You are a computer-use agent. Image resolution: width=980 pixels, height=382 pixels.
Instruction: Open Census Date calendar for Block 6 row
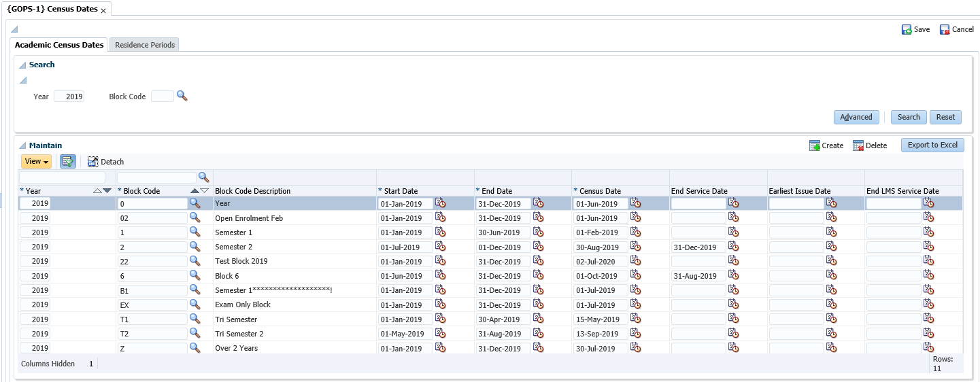[x=636, y=275]
